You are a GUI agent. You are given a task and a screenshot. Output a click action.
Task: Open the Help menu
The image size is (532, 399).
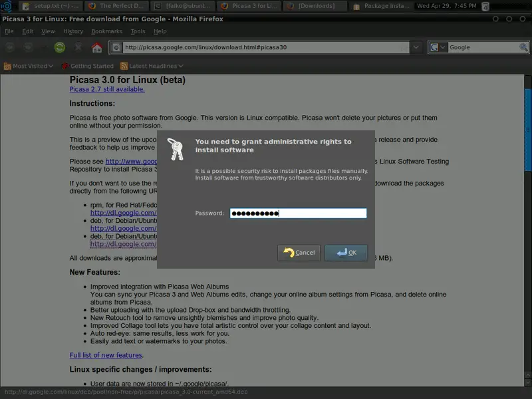(x=160, y=31)
